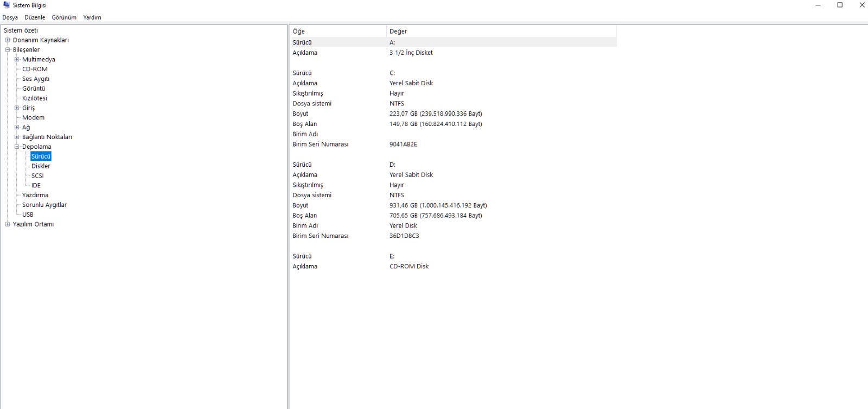Select SCSI under Depolama
Image resolution: width=868 pixels, height=409 pixels.
37,176
